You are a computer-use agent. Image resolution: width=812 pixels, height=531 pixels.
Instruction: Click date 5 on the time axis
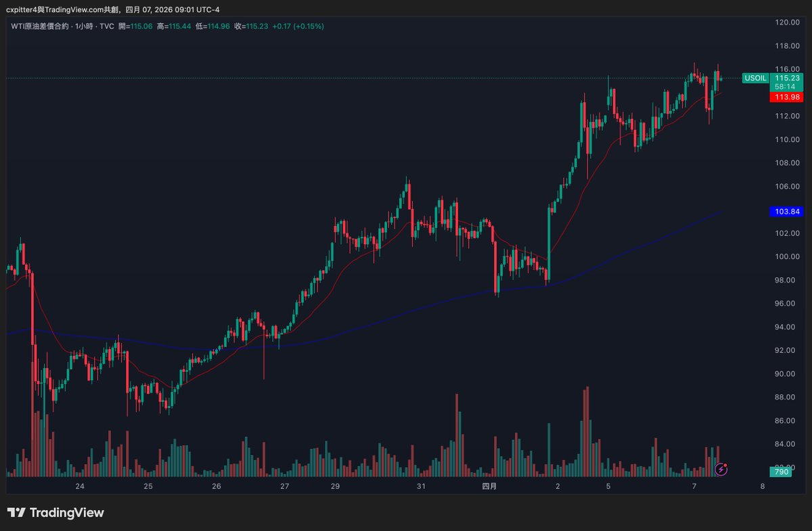point(608,486)
